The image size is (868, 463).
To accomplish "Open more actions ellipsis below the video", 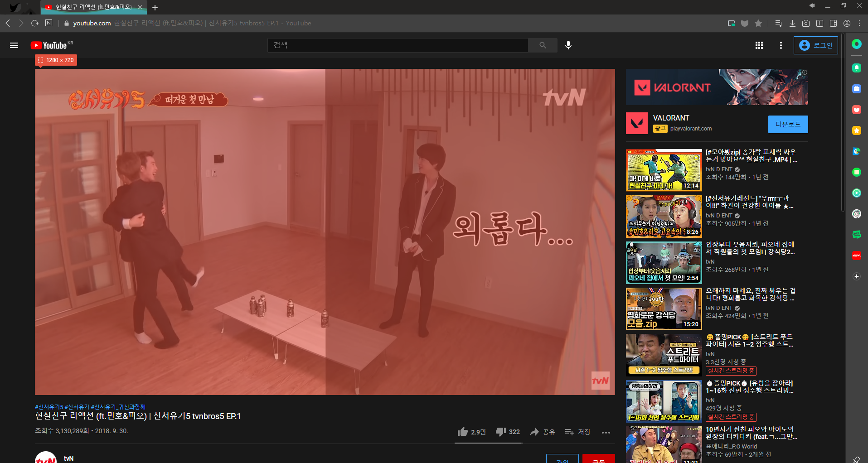I will pos(606,433).
